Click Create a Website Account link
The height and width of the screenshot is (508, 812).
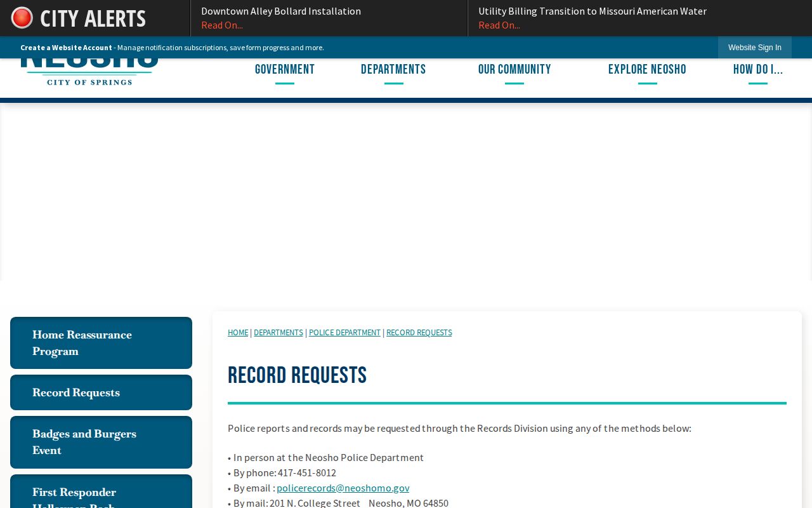click(66, 48)
